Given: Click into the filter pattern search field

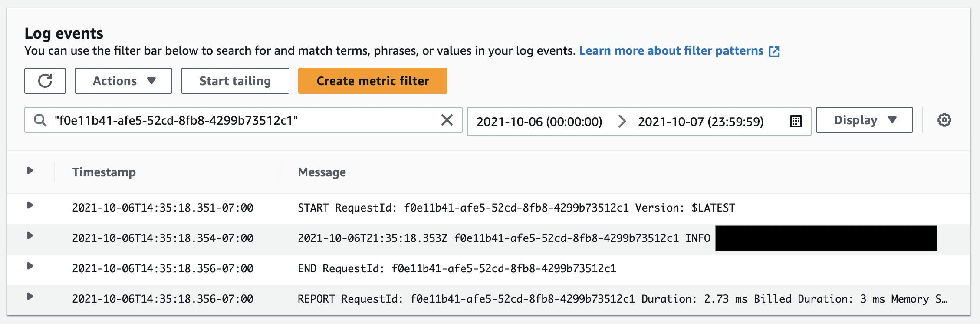Looking at the screenshot, I should (243, 120).
